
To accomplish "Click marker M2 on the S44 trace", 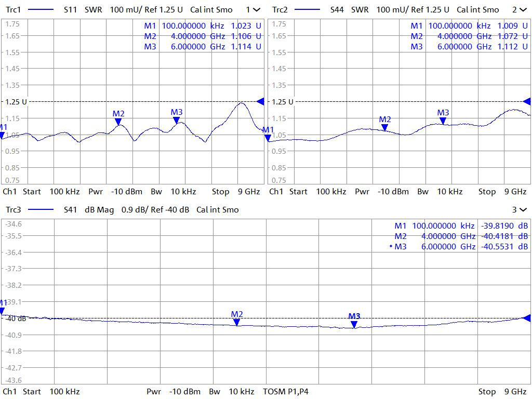I will (x=384, y=127).
